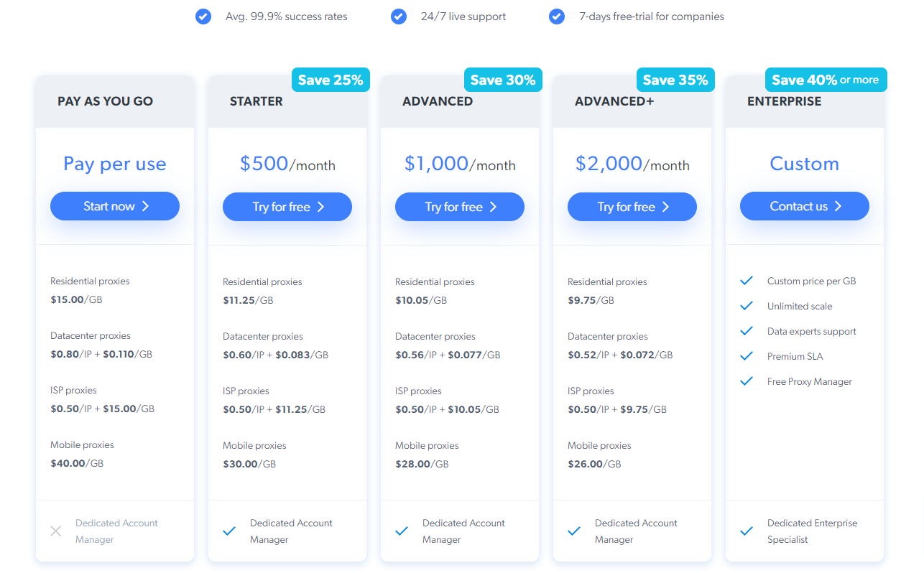Select the PAY AS YOU GO plan header
Viewport: 924px width, 573px height.
click(x=115, y=101)
